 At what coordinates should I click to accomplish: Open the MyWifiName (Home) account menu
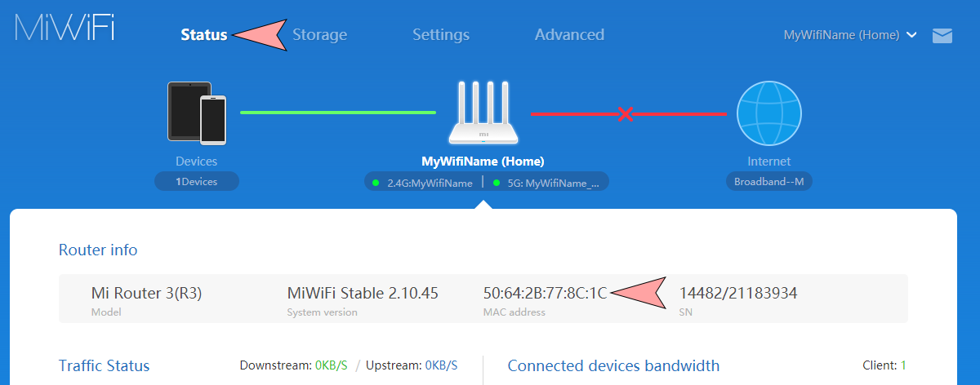tap(841, 35)
